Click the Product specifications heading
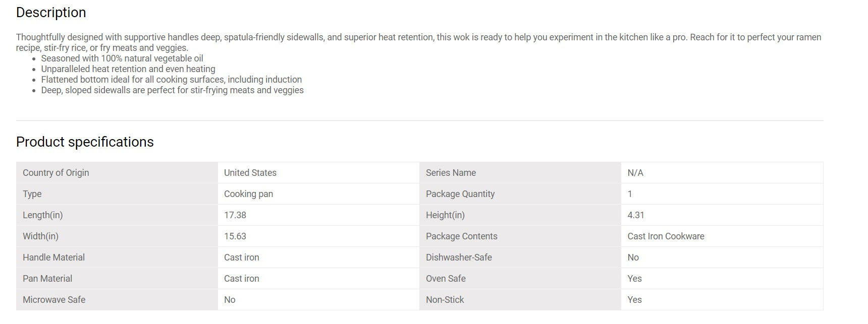The width and height of the screenshot is (868, 324). click(x=85, y=142)
